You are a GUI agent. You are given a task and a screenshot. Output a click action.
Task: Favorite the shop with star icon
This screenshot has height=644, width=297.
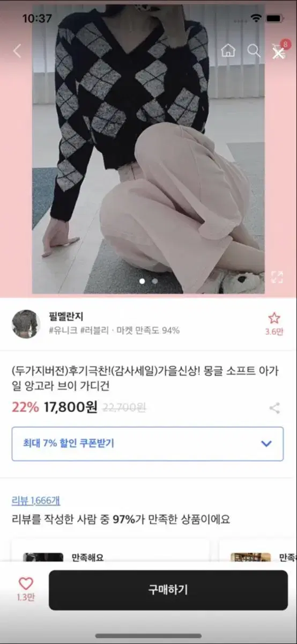coord(274,324)
